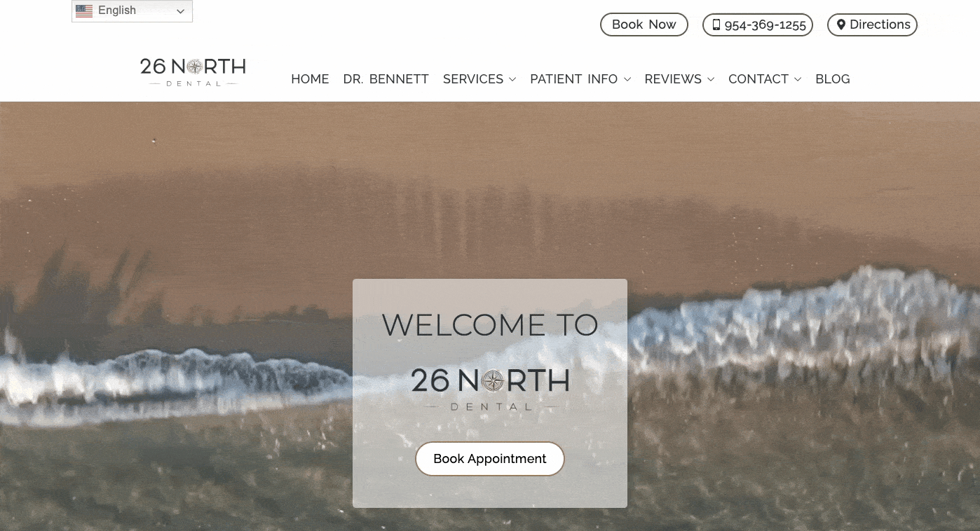Select the Contact menu label
980x531 pixels.
tap(758, 79)
